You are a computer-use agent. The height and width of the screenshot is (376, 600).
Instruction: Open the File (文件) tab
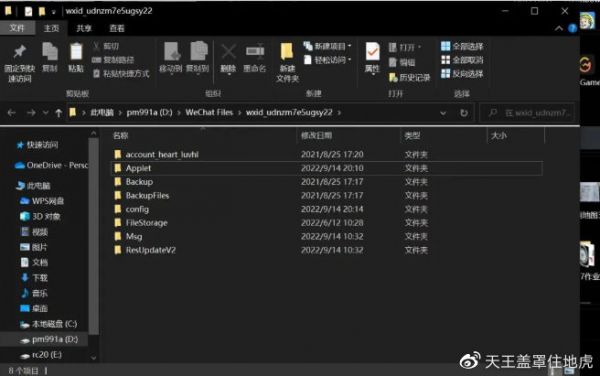[17, 28]
